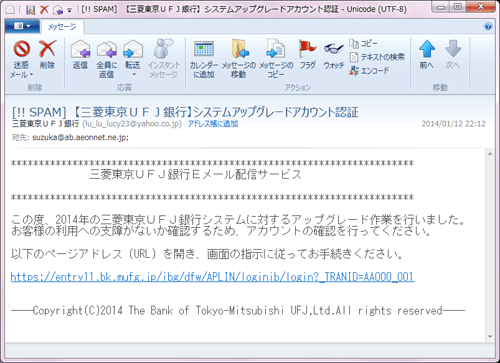
Task: Click コピー in the actions group
Action: click(x=364, y=43)
